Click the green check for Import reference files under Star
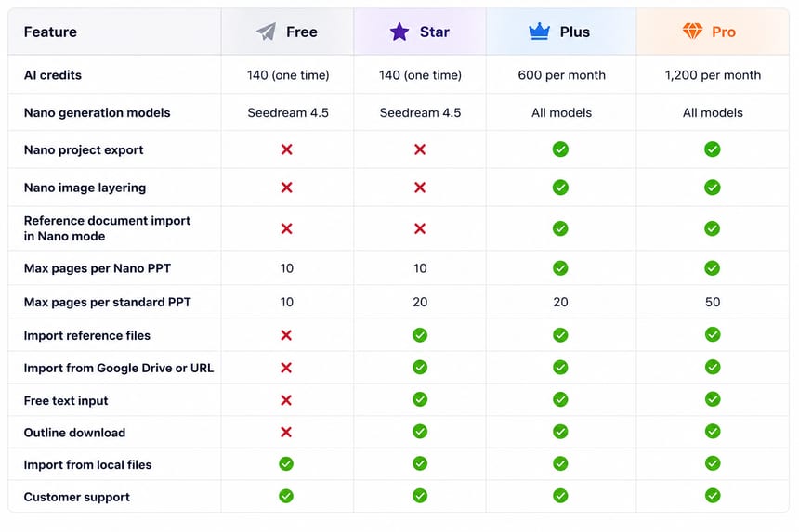 pos(420,335)
